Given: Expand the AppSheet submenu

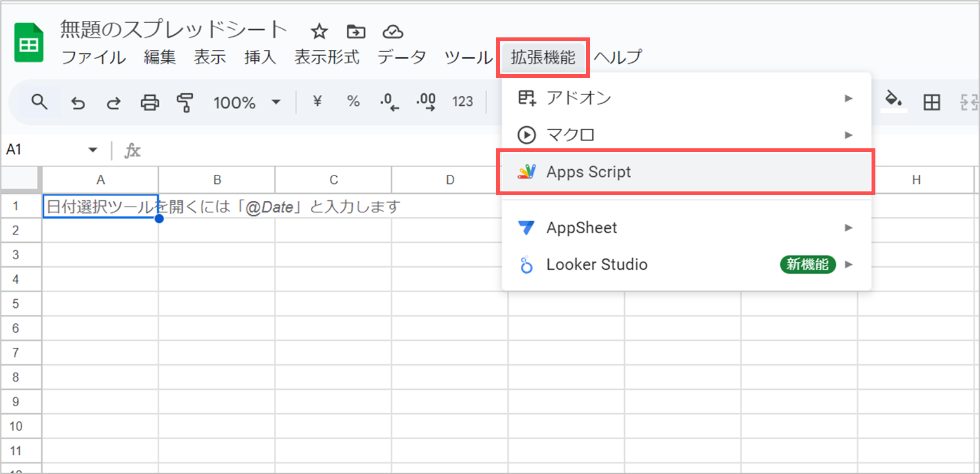Looking at the screenshot, I should [x=686, y=227].
